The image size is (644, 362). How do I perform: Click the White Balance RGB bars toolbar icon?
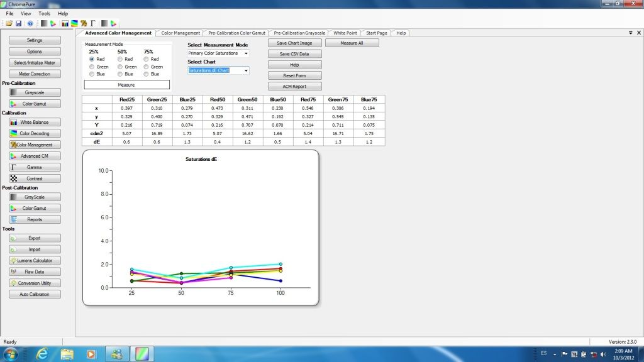click(65, 23)
